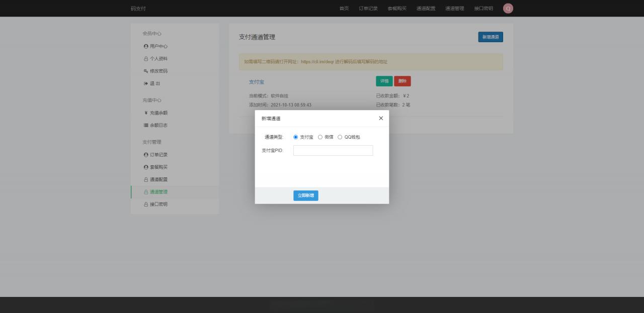Choose the QQ钱包 radio option

[x=340, y=137]
